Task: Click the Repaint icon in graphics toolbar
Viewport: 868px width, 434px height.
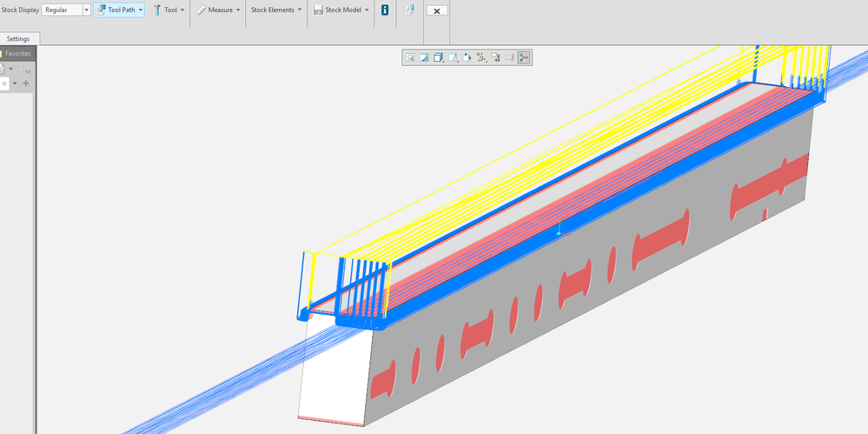Action: tap(424, 57)
